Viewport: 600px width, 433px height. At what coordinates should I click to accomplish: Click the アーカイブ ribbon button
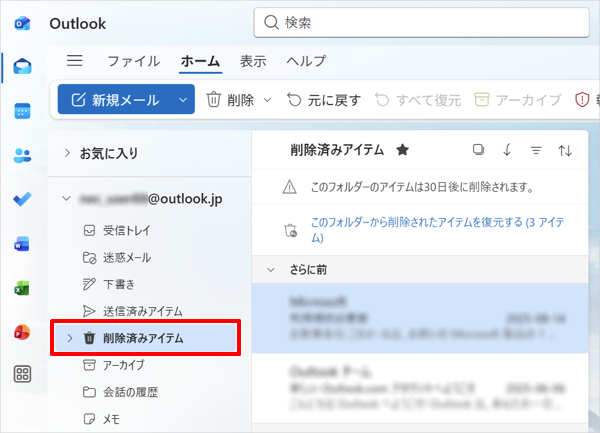click(518, 100)
